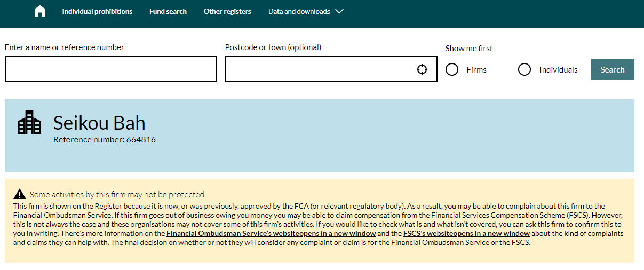Screen dimensions: 644x270
Task: Select the Firms radio button
Action: (452, 69)
